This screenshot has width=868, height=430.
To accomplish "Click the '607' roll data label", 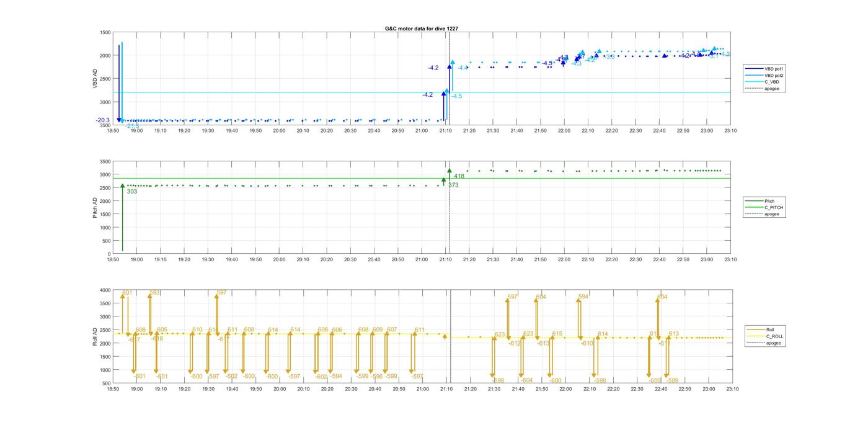I will click(392, 330).
